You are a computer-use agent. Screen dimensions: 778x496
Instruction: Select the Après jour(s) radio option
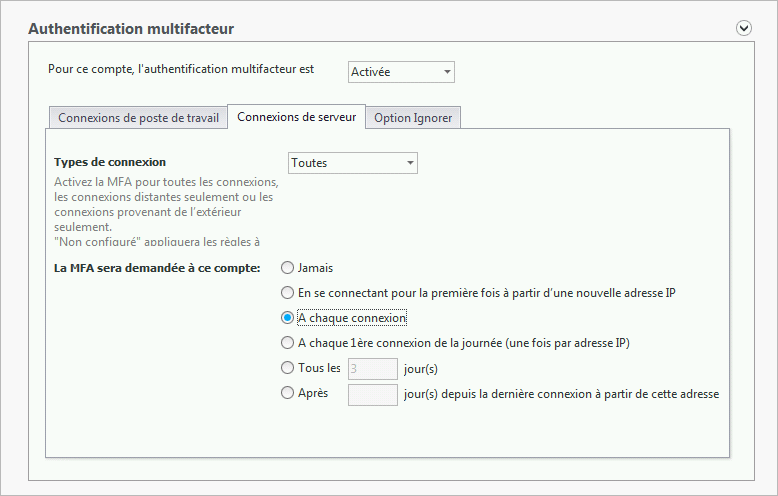coord(287,393)
